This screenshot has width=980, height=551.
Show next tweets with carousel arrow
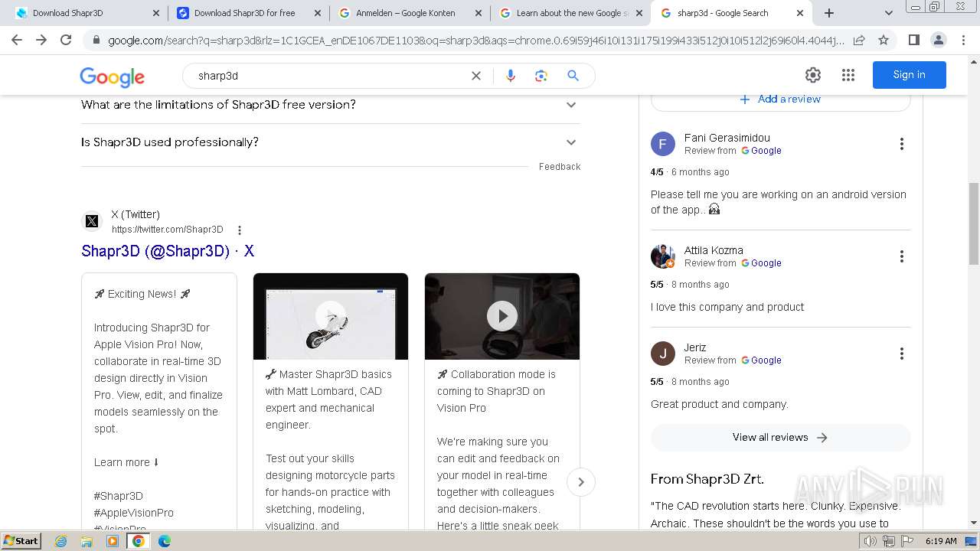pos(581,482)
